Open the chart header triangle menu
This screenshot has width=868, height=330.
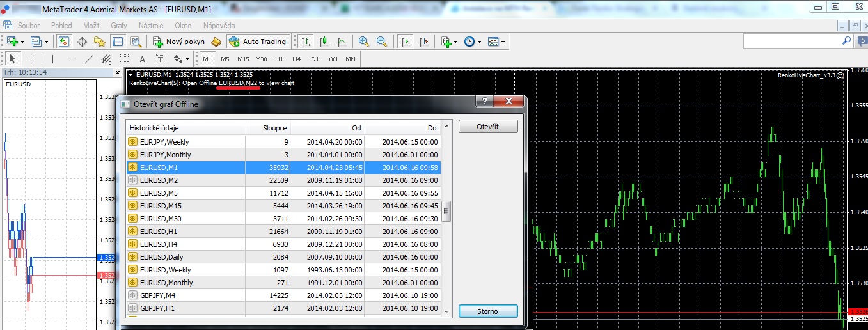pos(131,74)
